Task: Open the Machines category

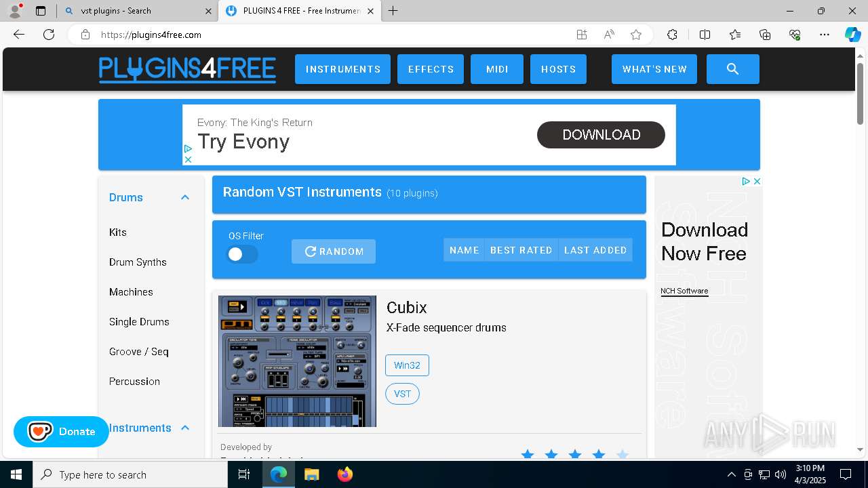Action: [131, 291]
